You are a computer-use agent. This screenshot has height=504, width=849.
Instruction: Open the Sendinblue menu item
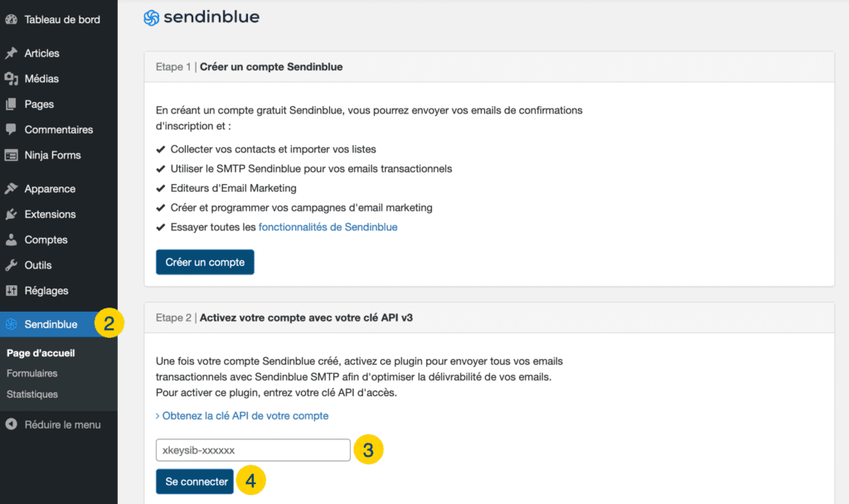pyautogui.click(x=51, y=324)
